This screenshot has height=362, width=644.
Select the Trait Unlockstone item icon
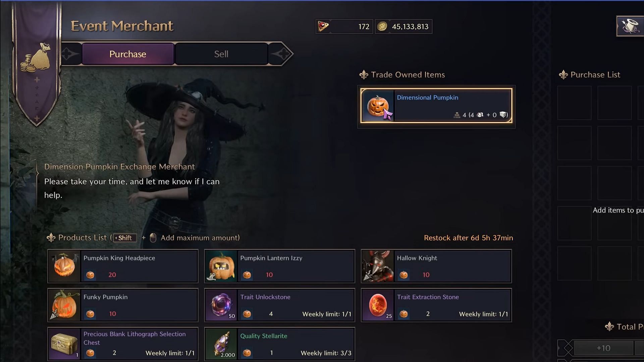click(x=221, y=305)
